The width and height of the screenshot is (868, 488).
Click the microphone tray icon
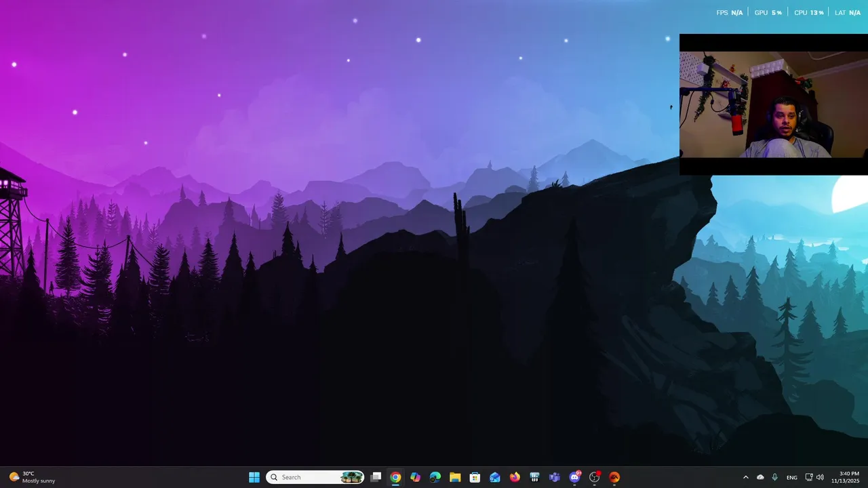pos(775,477)
